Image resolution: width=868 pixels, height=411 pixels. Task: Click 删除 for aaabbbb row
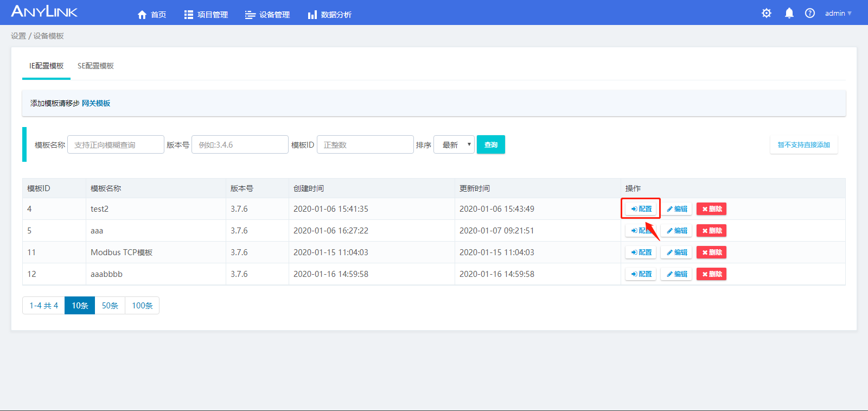[712, 274]
